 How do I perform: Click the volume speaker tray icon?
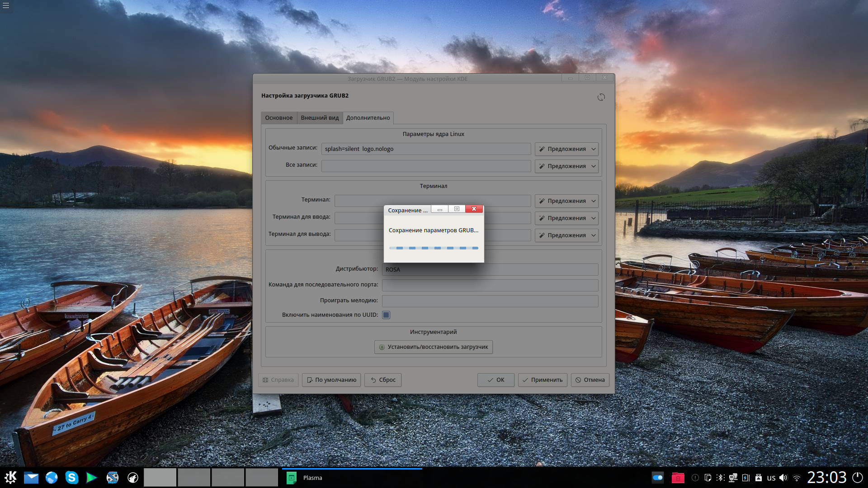783,478
